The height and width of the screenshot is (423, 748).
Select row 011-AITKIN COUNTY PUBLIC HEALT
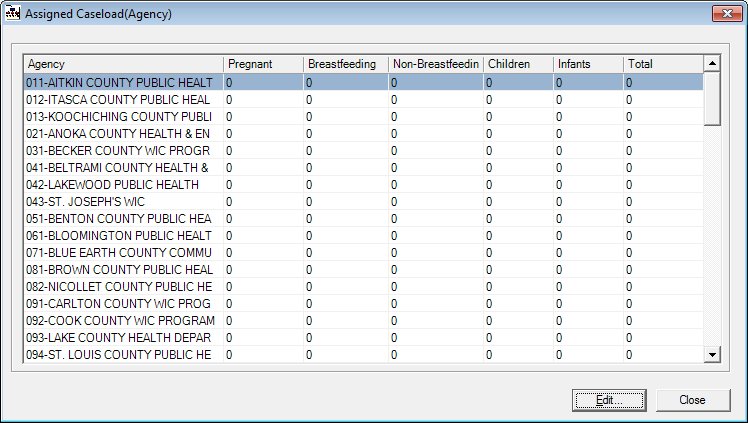pyautogui.click(x=364, y=83)
